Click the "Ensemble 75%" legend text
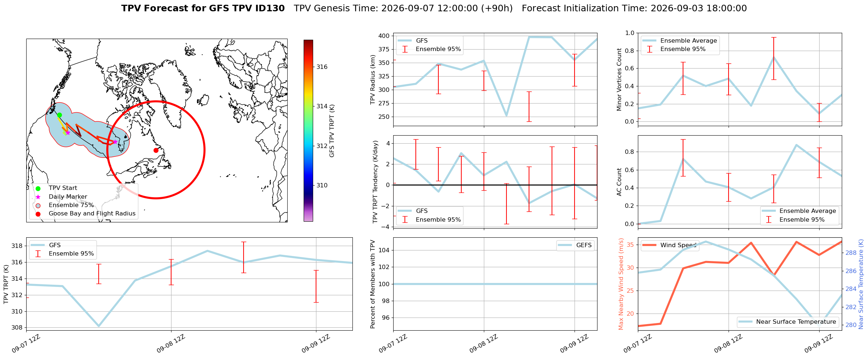Screen dimensions: 868x358 tap(71, 205)
